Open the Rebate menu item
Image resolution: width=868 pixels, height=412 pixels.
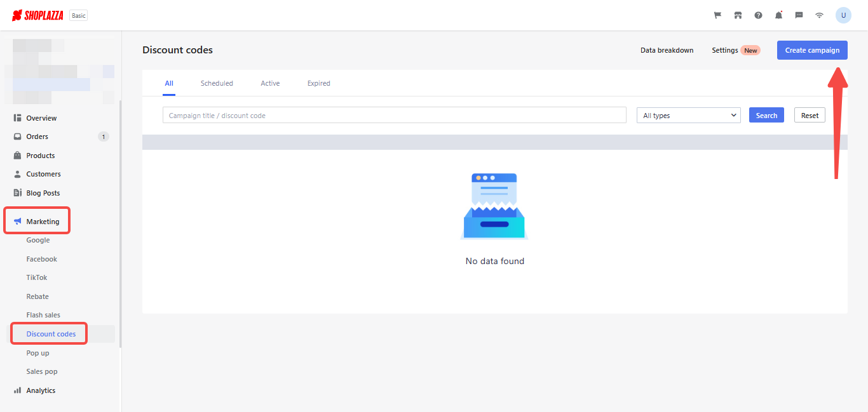point(37,296)
